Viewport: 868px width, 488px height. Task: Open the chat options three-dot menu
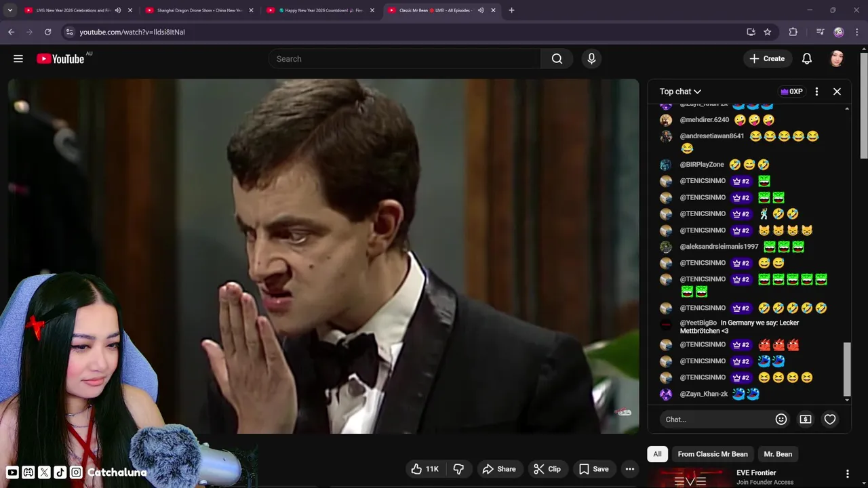(816, 91)
